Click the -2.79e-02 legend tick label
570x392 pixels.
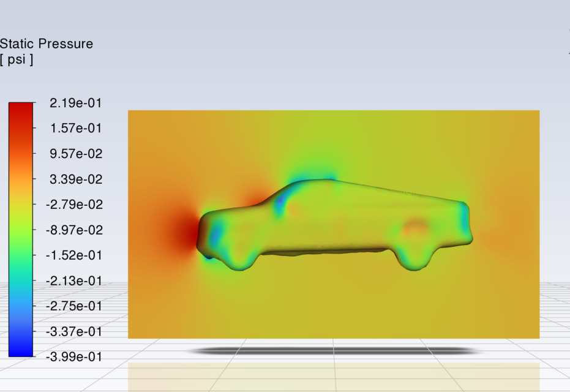coord(75,205)
